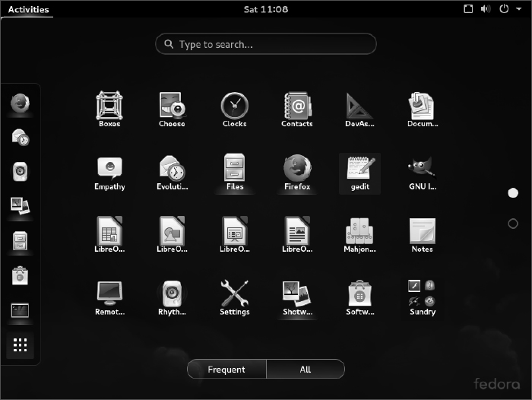Open the Clocks app

(x=234, y=109)
